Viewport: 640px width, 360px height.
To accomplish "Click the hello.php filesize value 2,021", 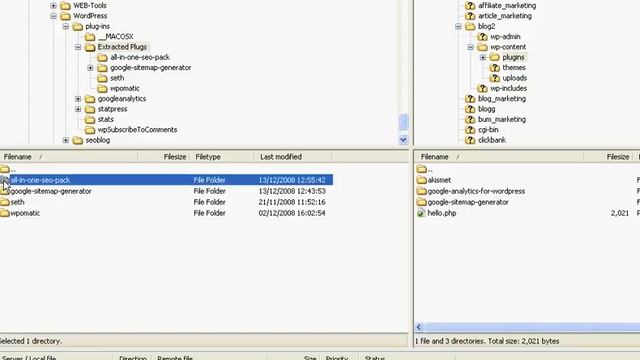I will click(x=620, y=213).
